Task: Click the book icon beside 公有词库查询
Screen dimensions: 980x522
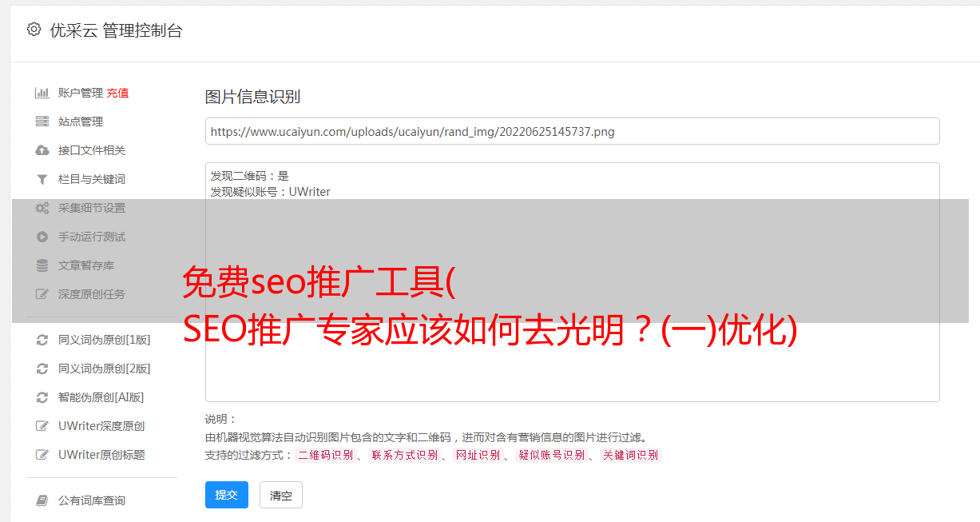Action: coord(42,500)
